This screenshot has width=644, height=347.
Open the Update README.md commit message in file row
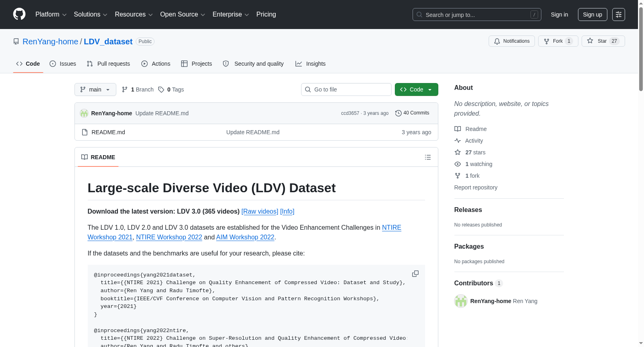(x=253, y=132)
